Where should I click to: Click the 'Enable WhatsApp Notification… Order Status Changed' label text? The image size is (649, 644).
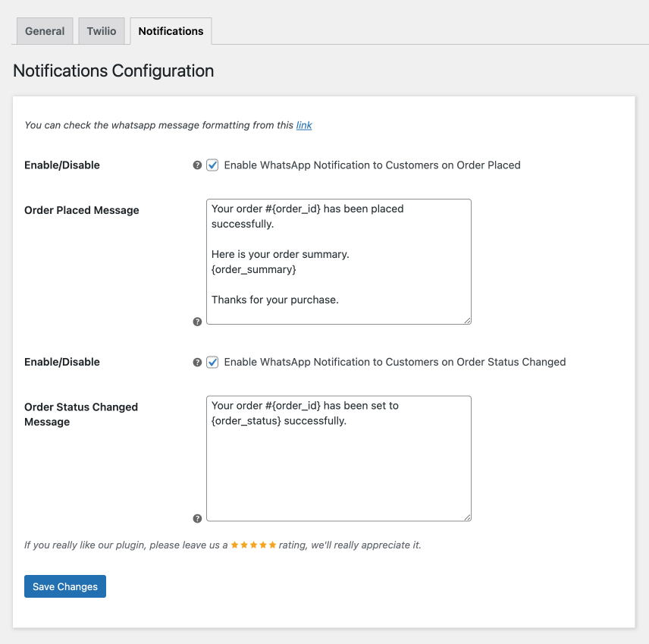pyautogui.click(x=395, y=363)
